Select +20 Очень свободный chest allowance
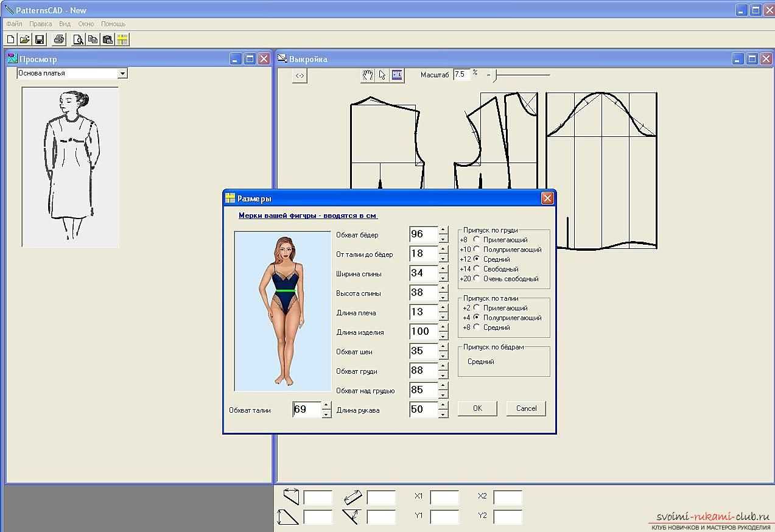775x532 pixels. click(477, 279)
